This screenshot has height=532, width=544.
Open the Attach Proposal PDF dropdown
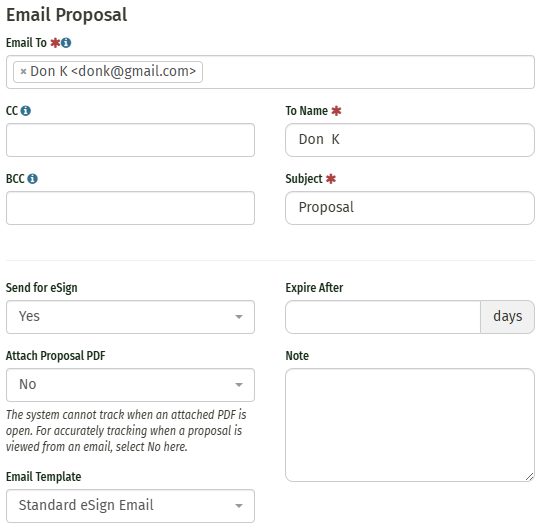tap(130, 385)
